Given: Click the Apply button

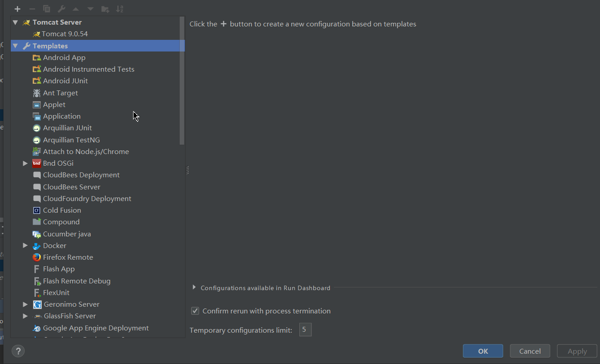Looking at the screenshot, I should 577,351.
